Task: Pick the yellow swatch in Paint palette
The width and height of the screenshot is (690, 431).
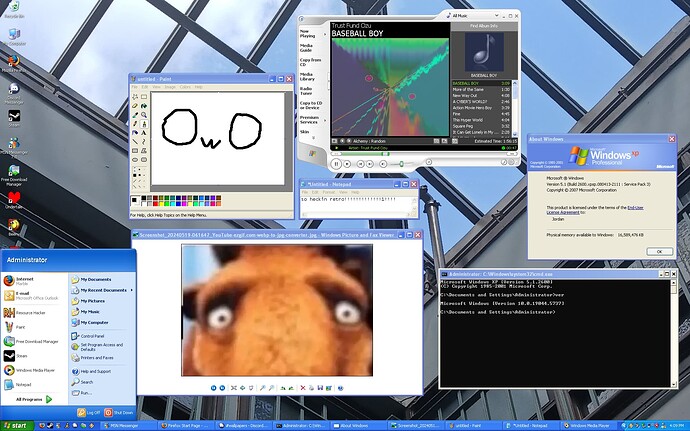Action: point(161,204)
